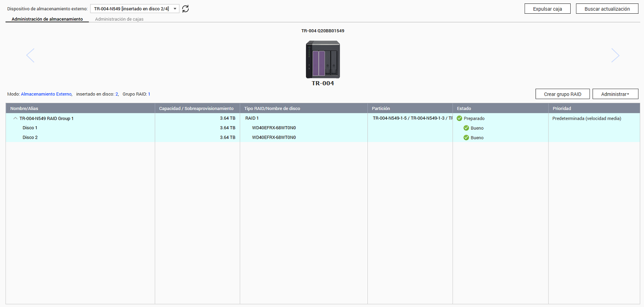Click Buscar actualización button
The image size is (644, 307).
click(607, 9)
